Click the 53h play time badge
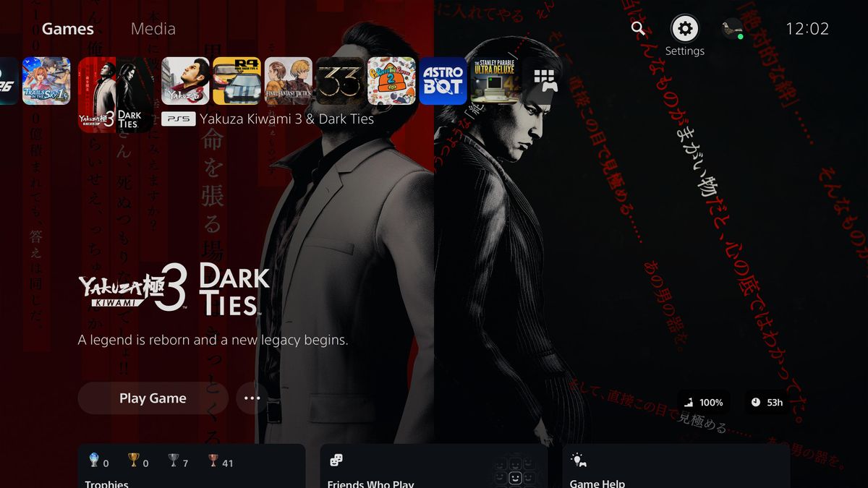868x488 pixels. [767, 402]
